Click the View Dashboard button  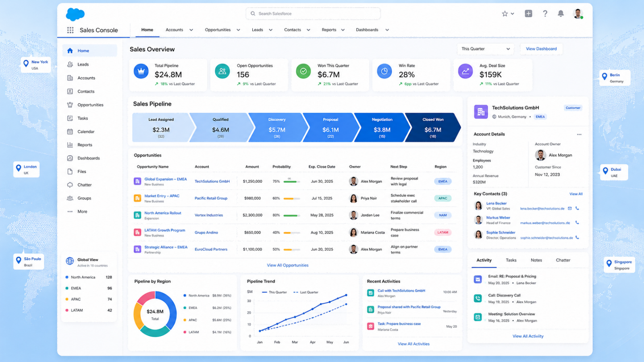541,49
